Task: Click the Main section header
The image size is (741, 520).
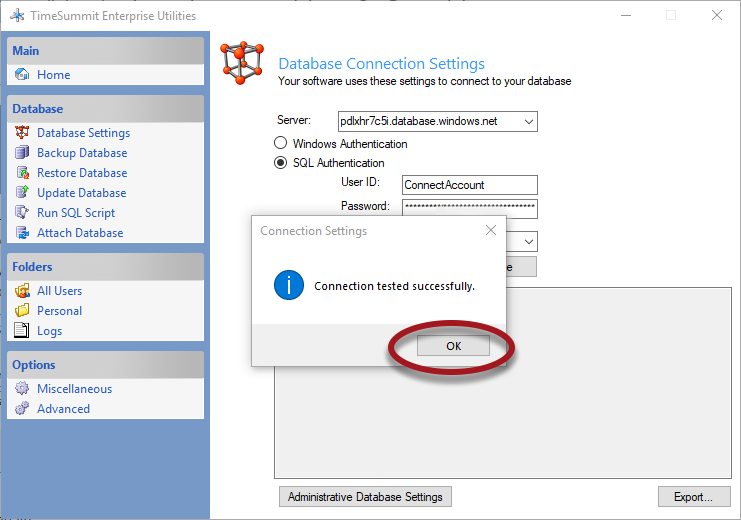Action: click(105, 51)
